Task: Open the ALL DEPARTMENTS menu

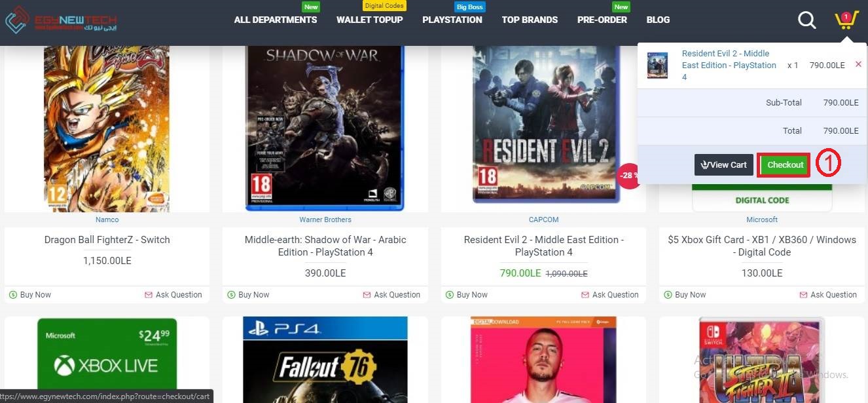Action: pos(276,20)
